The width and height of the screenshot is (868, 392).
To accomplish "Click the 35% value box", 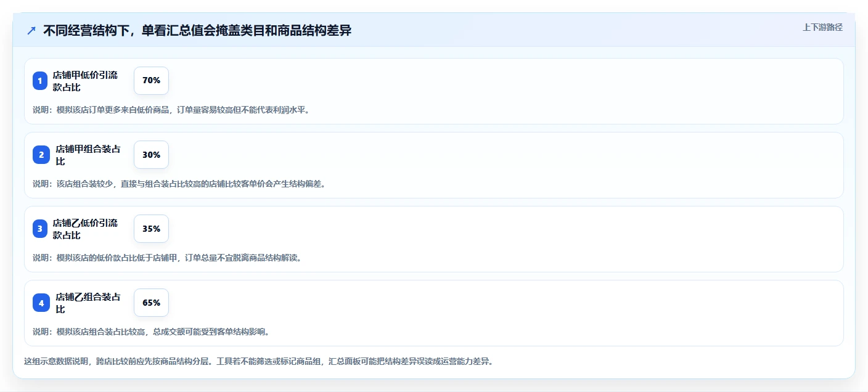I will [x=151, y=229].
